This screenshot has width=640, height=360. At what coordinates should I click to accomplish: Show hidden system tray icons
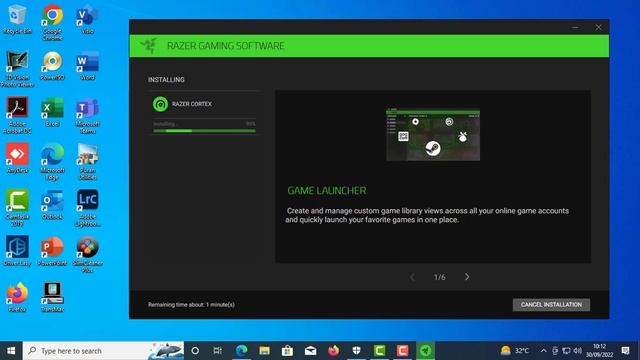pos(543,351)
